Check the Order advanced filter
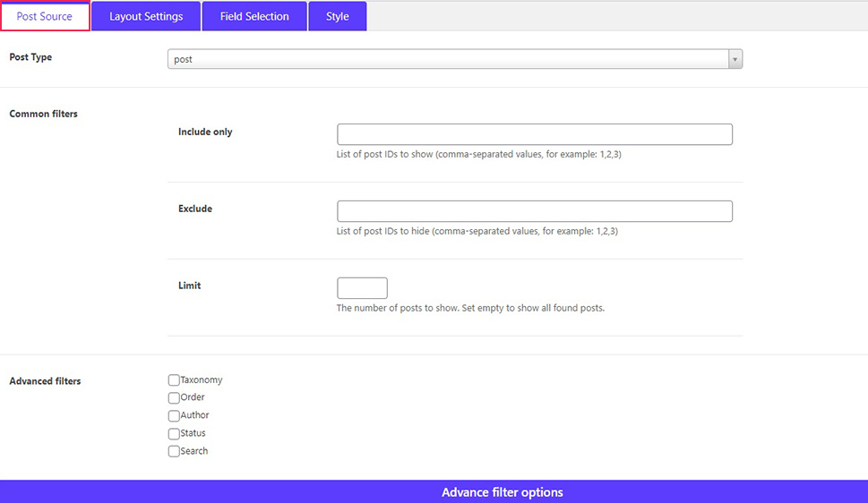Viewport: 868px width, 503px height. pyautogui.click(x=174, y=398)
